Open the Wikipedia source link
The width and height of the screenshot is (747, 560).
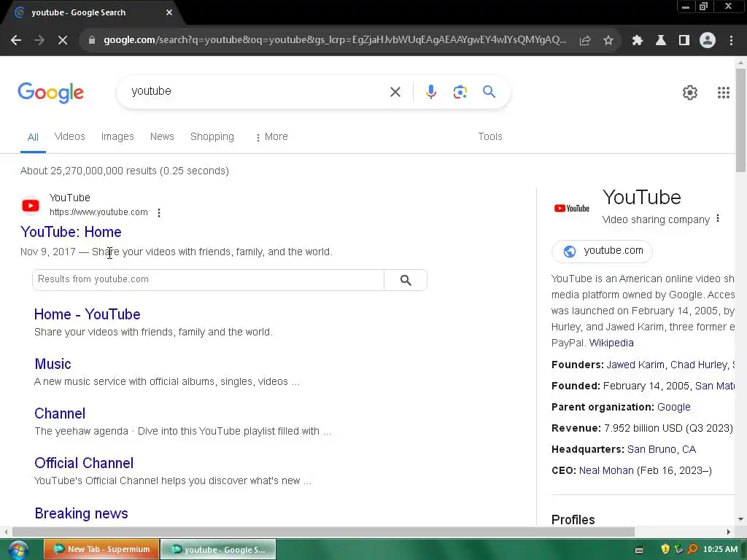(611, 343)
